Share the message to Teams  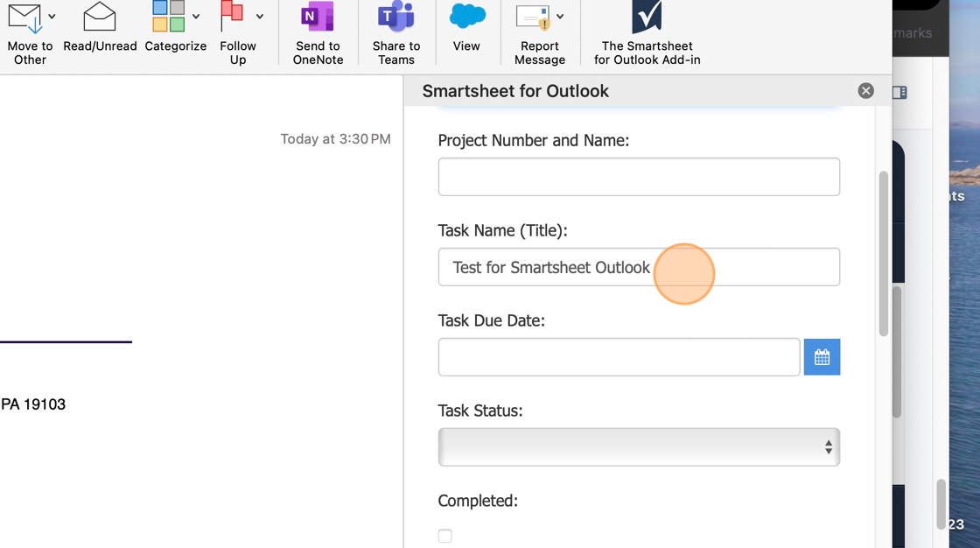coord(396,32)
